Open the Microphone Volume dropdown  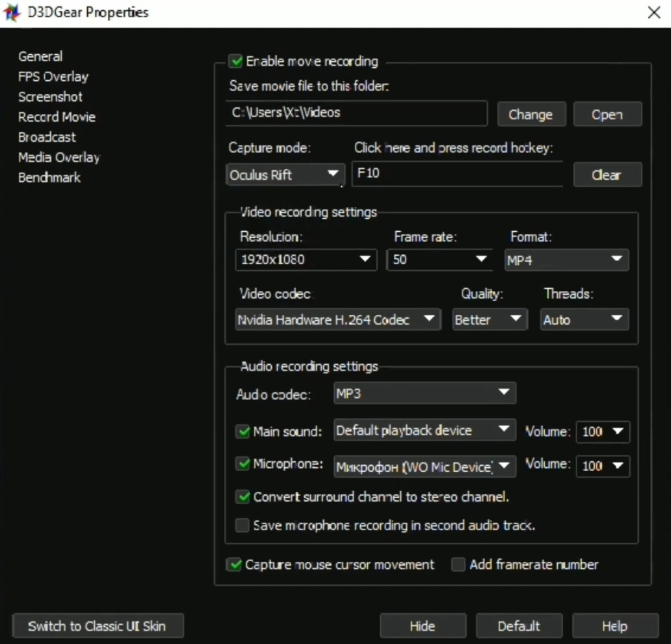click(603, 466)
